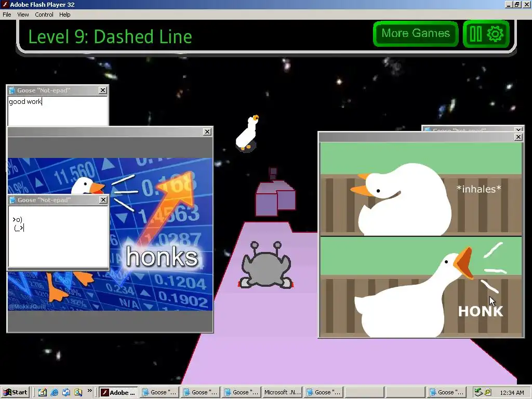Open the View menu
This screenshot has width=532, height=399.
click(23, 15)
